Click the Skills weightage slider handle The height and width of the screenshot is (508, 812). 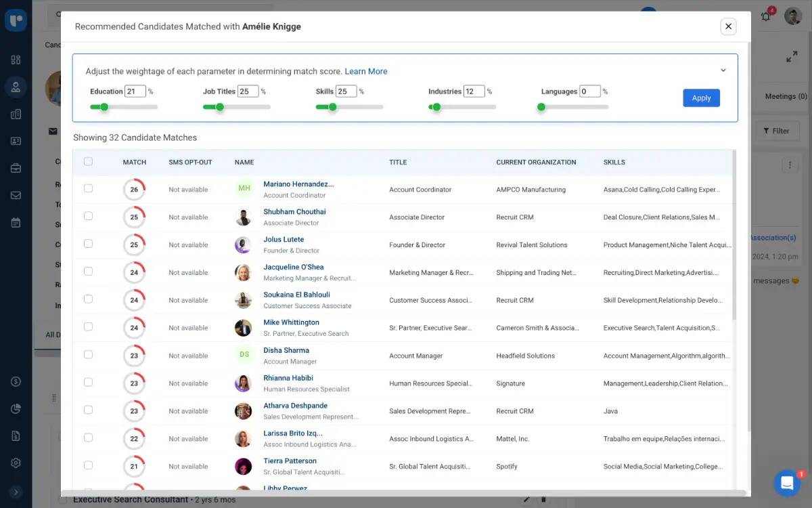[331, 106]
